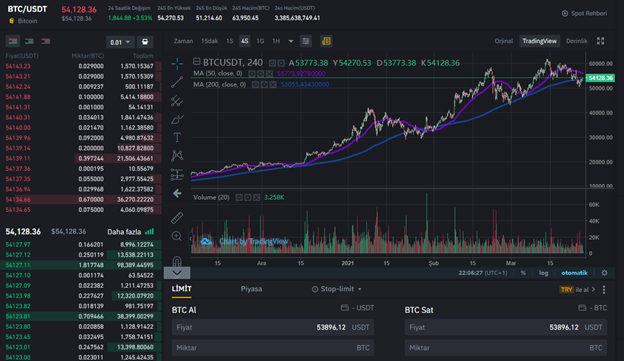
Task: Select the trend line drawing tool
Action: 177,82
